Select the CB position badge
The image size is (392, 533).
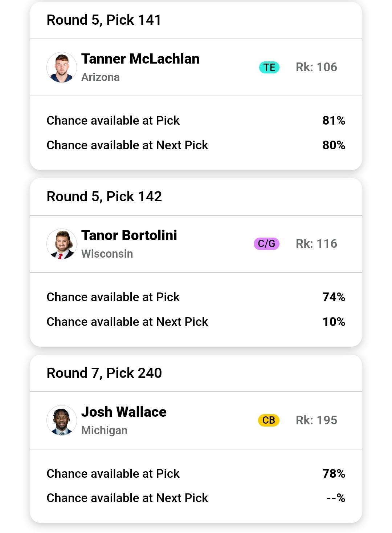click(x=269, y=420)
